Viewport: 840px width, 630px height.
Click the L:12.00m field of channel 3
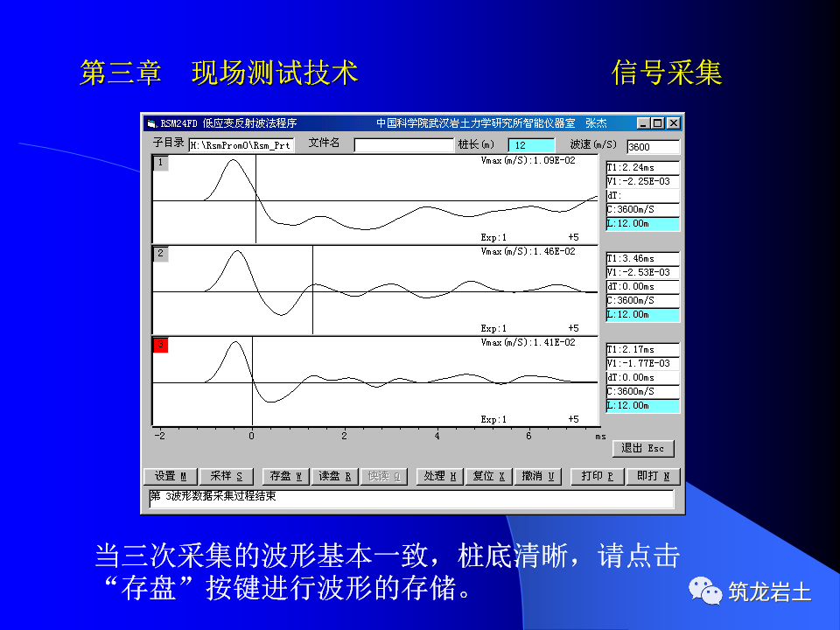tap(643, 405)
